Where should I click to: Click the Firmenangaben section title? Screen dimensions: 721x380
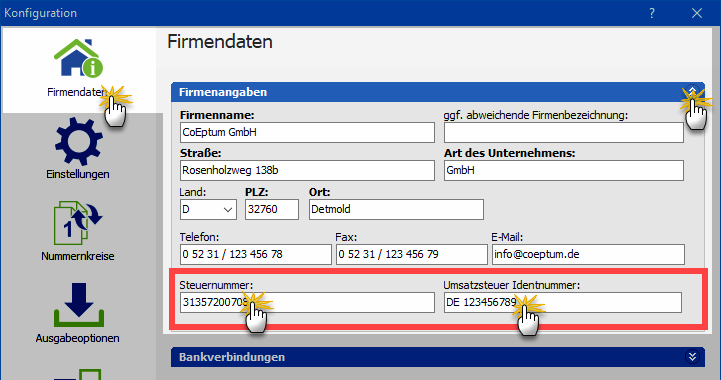[223, 92]
